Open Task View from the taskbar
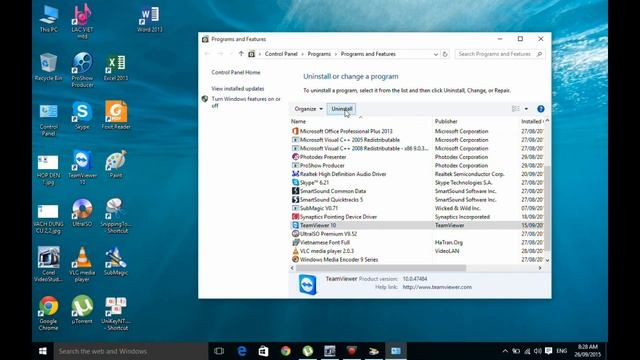The width and height of the screenshot is (640, 360). tap(219, 351)
